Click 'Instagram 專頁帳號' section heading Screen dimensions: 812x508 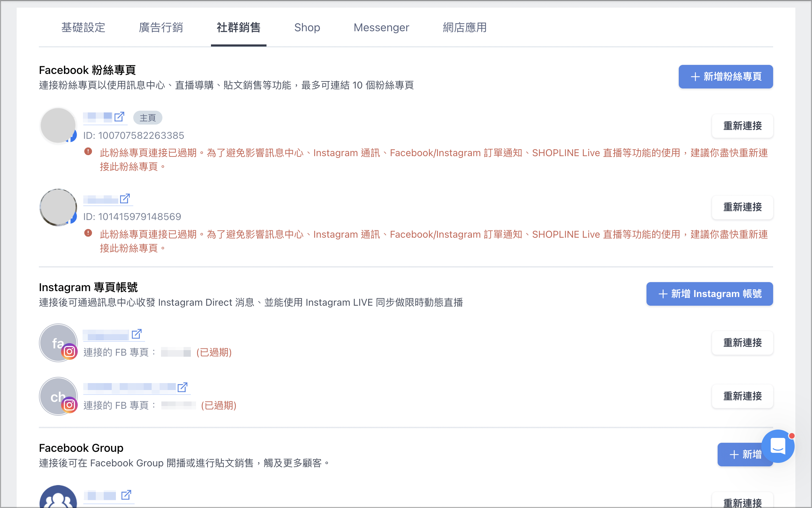tap(88, 287)
